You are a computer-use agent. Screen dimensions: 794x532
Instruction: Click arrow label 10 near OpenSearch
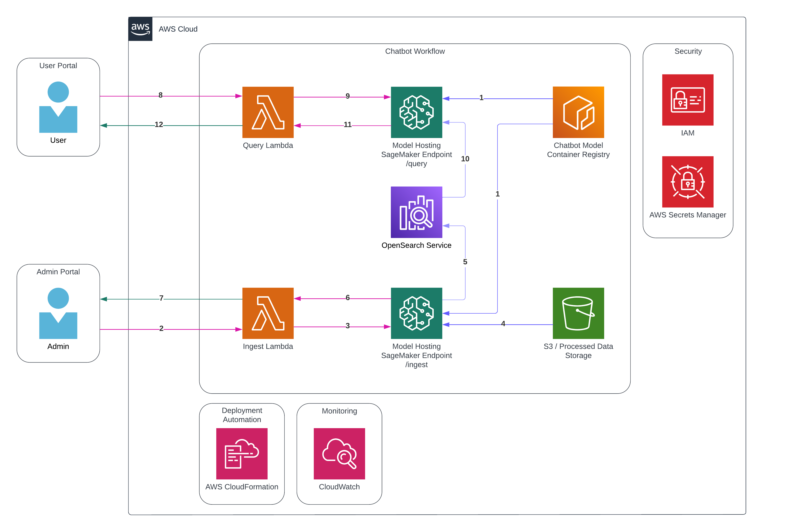click(465, 159)
